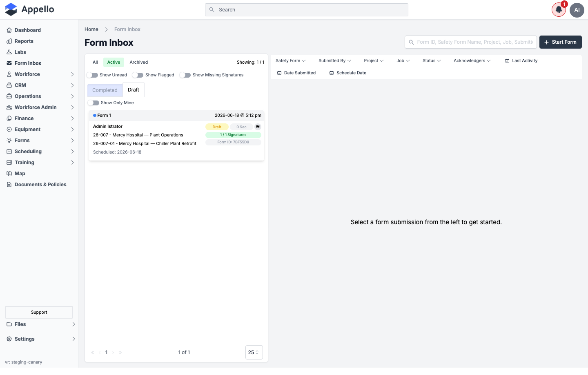Go to the next page arrow

point(113,353)
